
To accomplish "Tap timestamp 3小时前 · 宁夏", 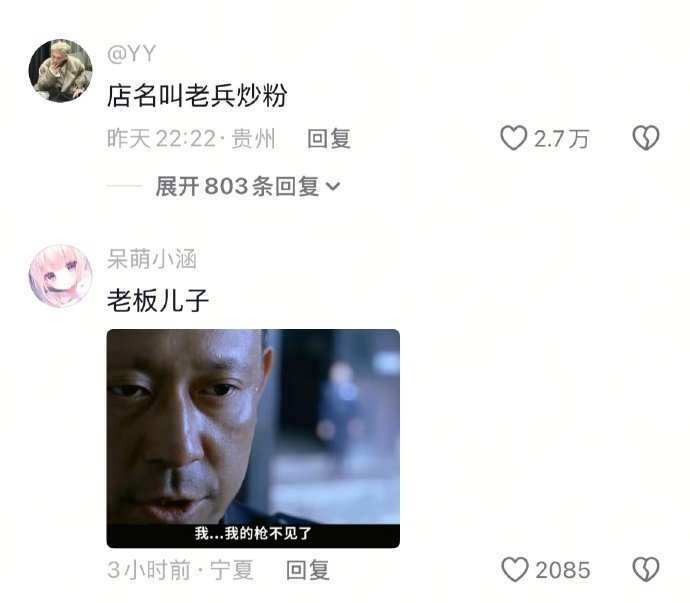I will pyautogui.click(x=180, y=570).
